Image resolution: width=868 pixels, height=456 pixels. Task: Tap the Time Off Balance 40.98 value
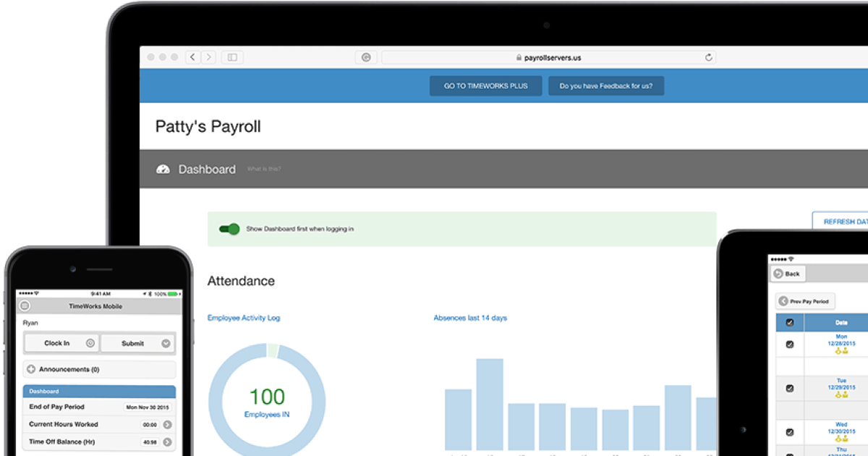pyautogui.click(x=150, y=442)
